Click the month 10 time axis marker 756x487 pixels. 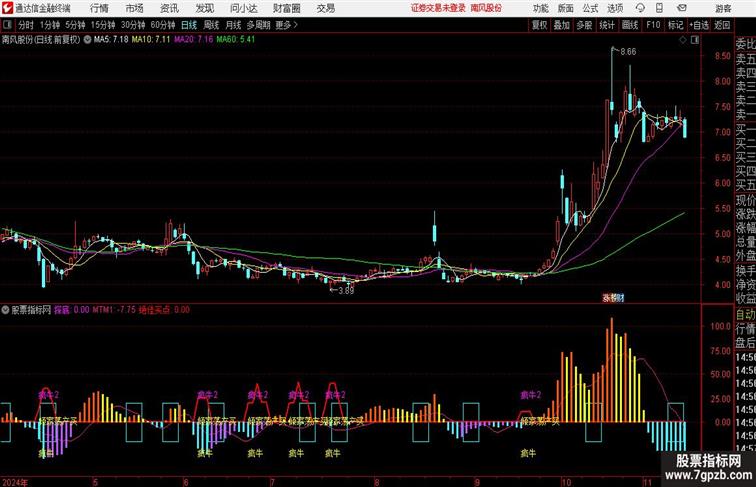[566, 482]
